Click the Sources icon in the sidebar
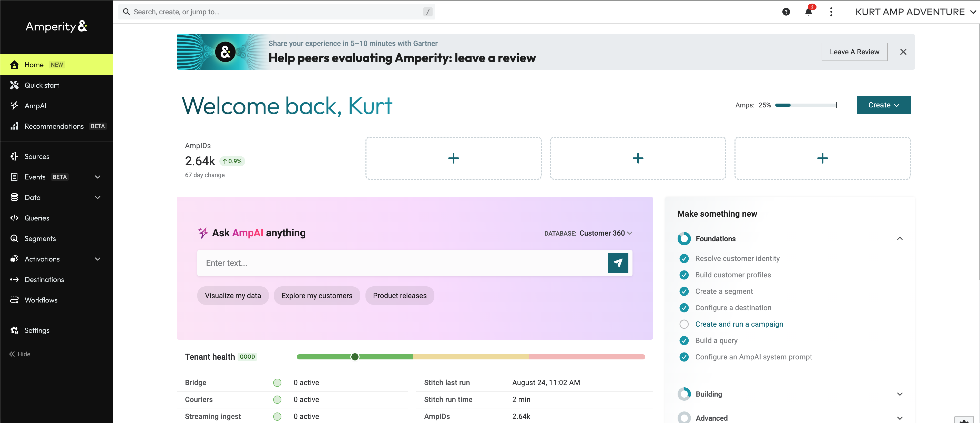This screenshot has width=980, height=423. [x=14, y=156]
